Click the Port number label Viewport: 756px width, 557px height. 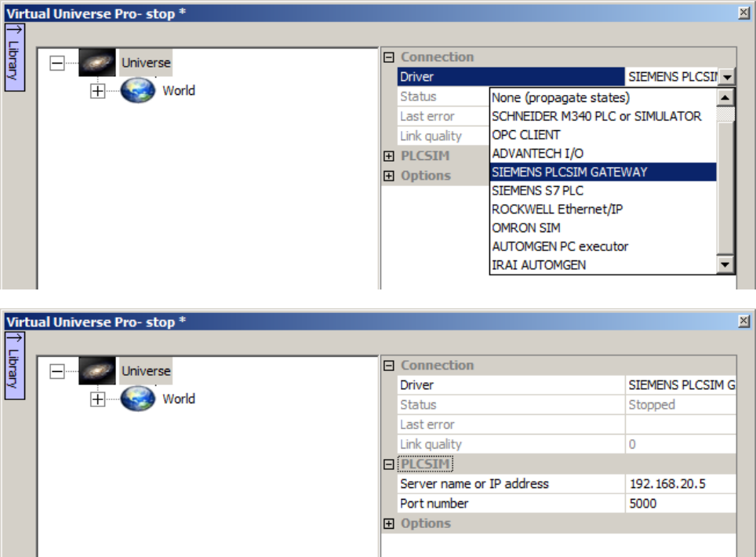click(x=434, y=504)
